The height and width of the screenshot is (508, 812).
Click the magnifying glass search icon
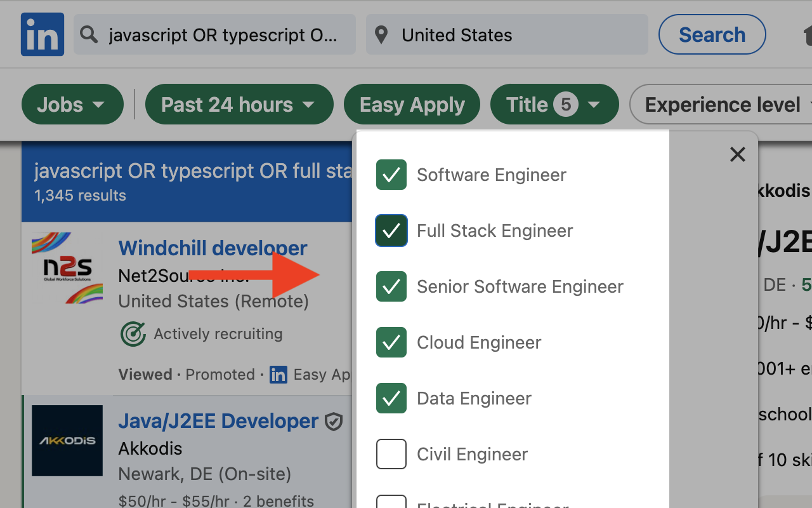pyautogui.click(x=89, y=35)
